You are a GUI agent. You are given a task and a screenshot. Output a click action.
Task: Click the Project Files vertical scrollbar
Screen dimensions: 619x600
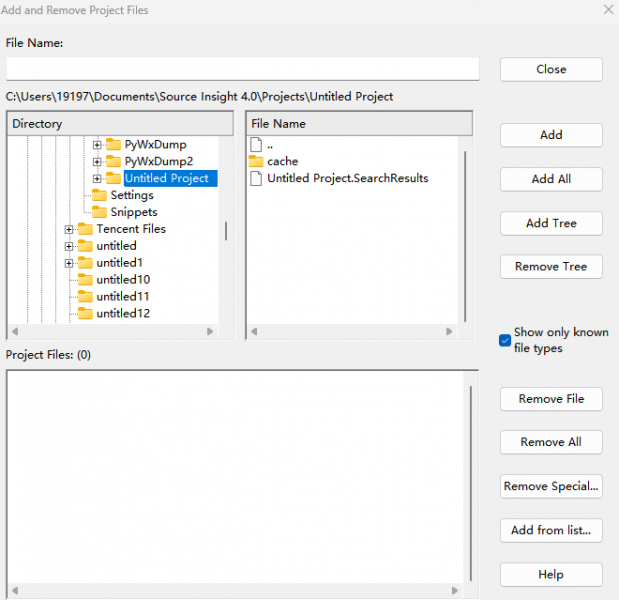coord(471,484)
